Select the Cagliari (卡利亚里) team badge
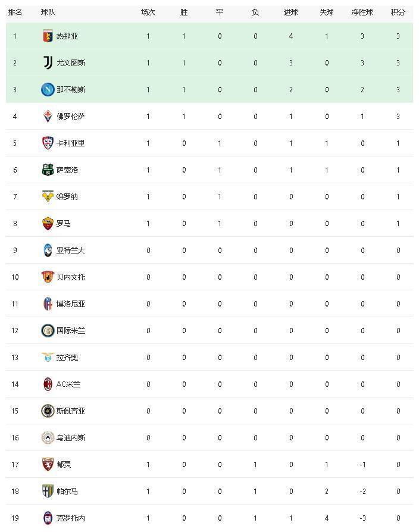The height and width of the screenshot is (532, 419). 48,143
